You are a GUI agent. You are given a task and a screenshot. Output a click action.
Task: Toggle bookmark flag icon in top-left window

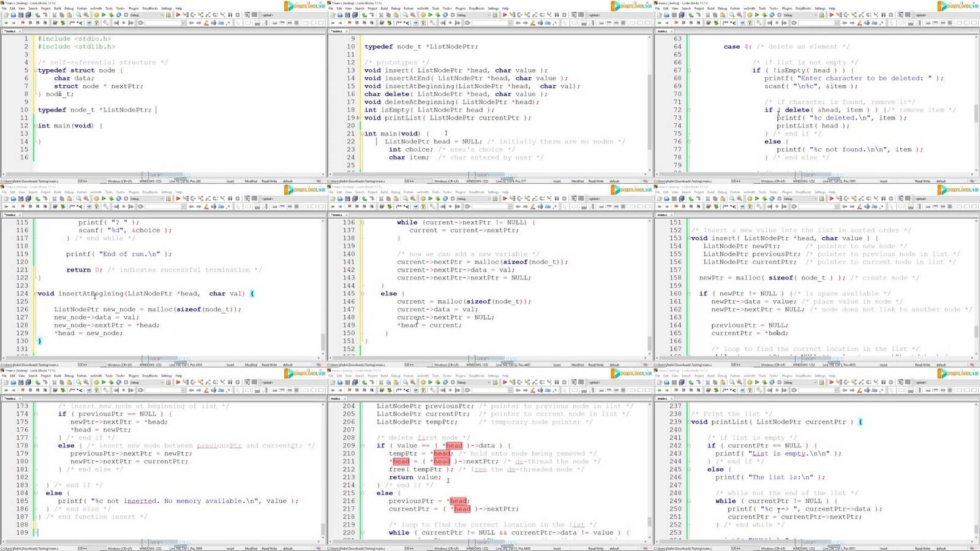[23, 23]
